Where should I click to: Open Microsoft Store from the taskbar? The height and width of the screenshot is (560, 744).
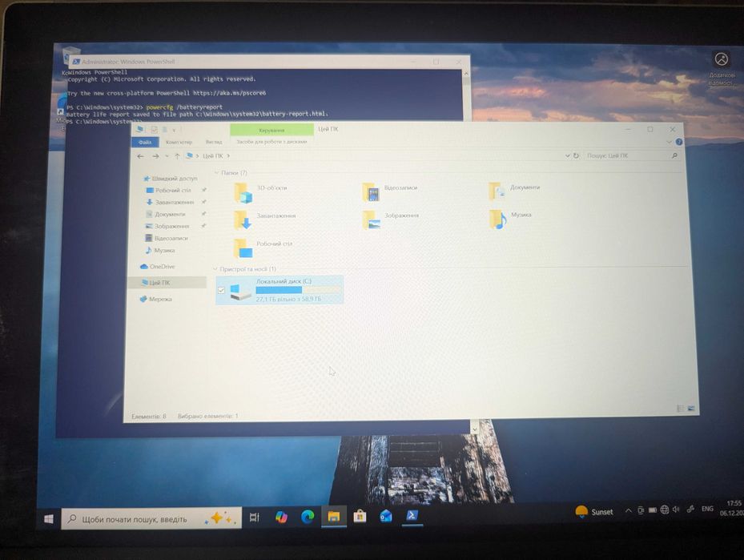(x=360, y=516)
